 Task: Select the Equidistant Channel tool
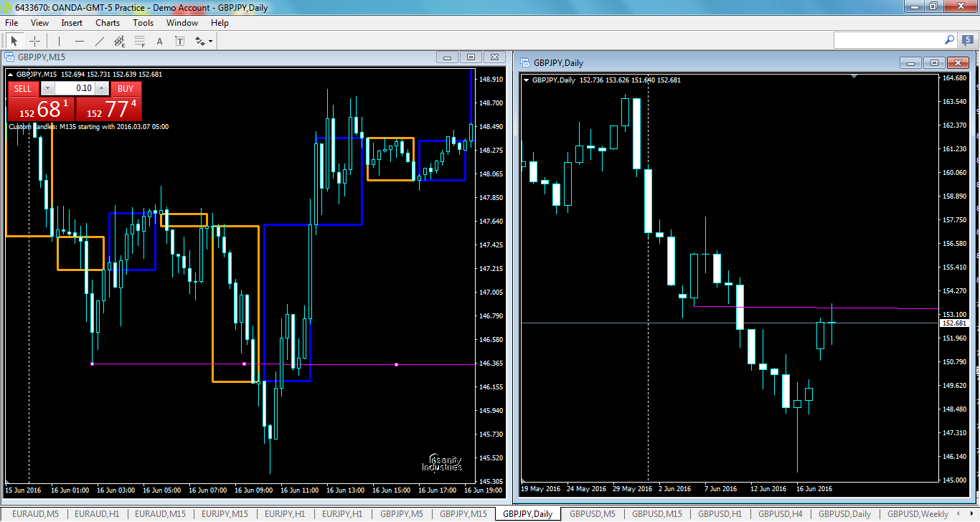pos(119,40)
